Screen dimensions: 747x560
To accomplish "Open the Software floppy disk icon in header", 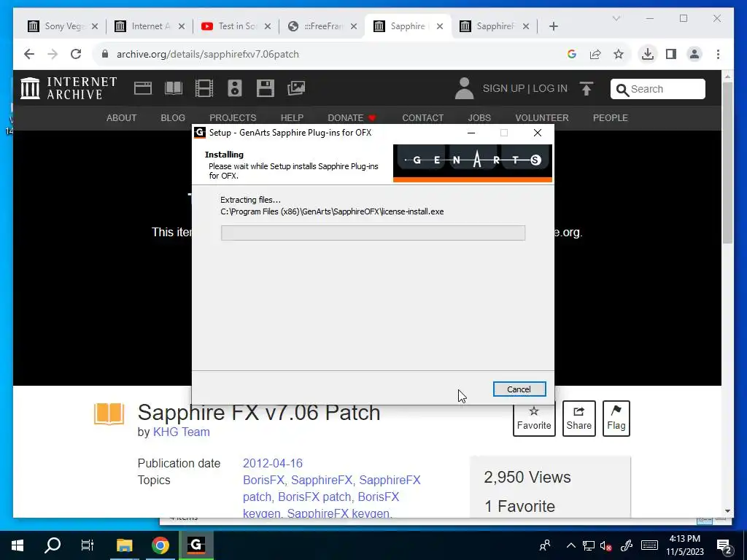I will click(x=265, y=88).
